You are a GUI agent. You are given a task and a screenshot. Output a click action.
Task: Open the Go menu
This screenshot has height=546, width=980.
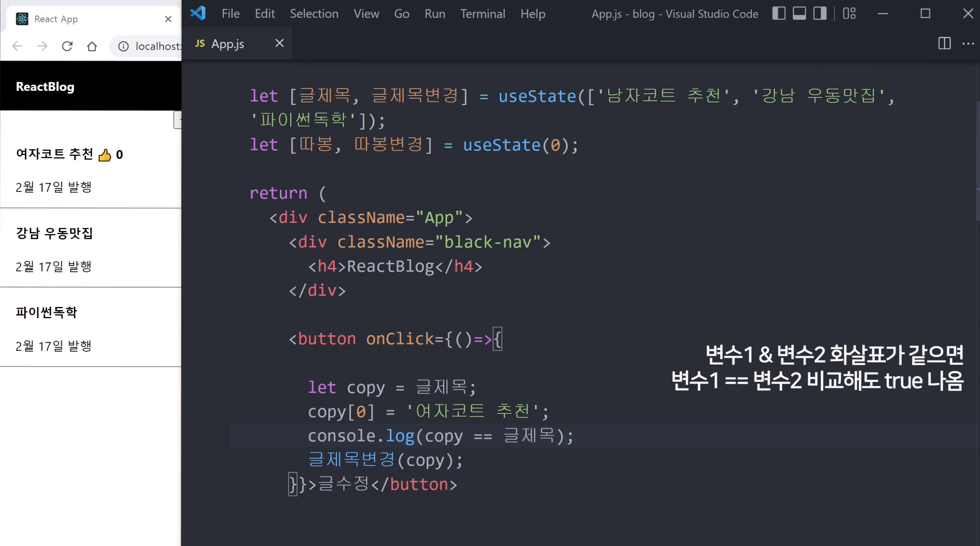[x=401, y=14]
